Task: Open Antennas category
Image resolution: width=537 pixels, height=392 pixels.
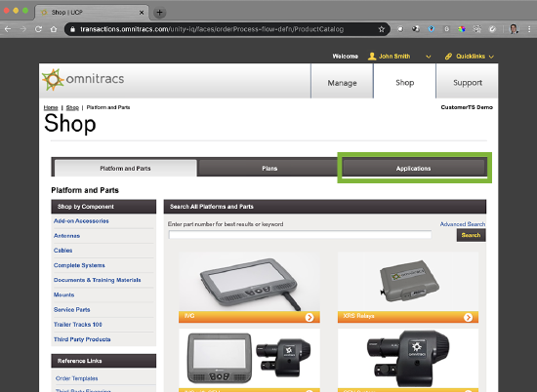Action: (66, 236)
